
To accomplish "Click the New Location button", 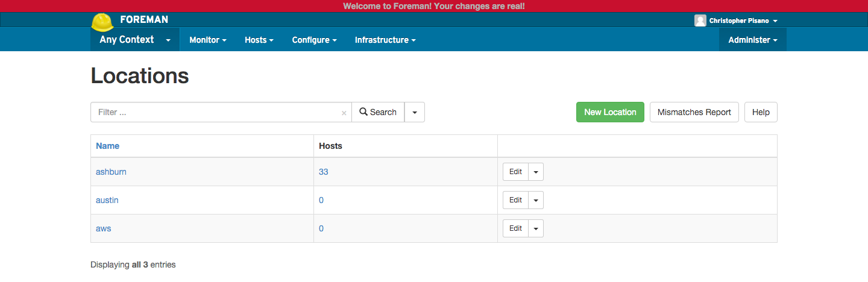I will [610, 112].
